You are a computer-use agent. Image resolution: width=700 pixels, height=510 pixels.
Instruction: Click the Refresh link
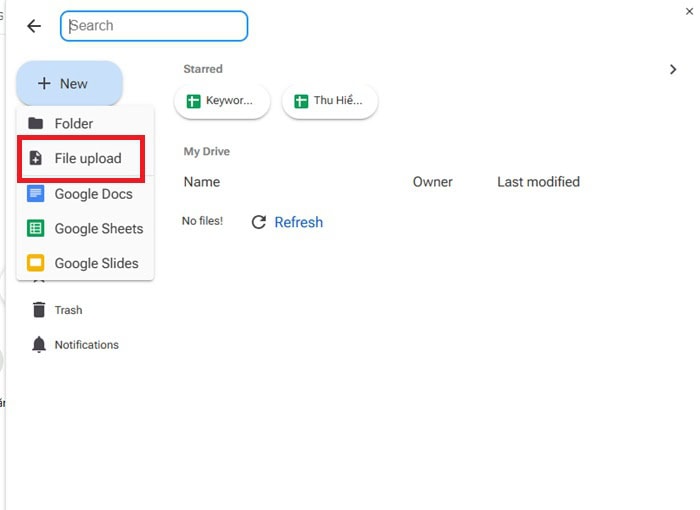tap(299, 222)
